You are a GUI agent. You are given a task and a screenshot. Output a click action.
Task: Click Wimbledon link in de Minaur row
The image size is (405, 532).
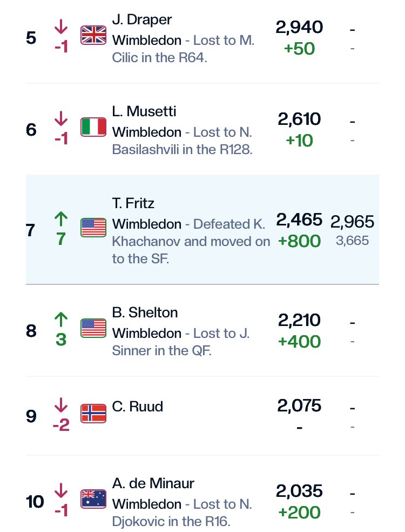(147, 504)
